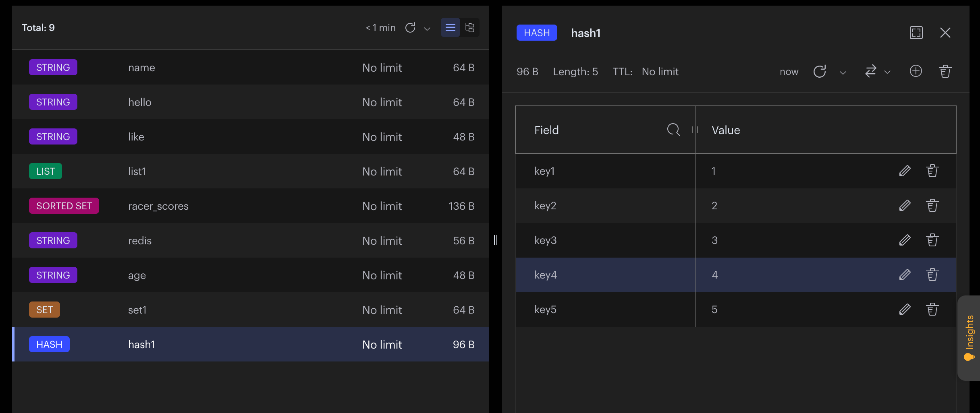Open hash1 details in full screen
Viewport: 980px width, 413px height.
tap(916, 33)
